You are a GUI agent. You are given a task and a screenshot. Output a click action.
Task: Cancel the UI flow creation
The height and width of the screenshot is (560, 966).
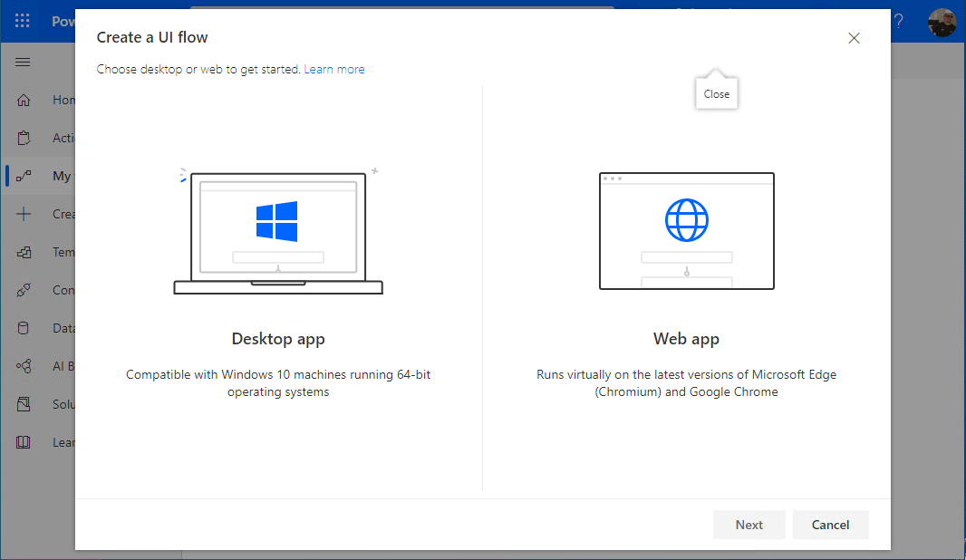(830, 525)
